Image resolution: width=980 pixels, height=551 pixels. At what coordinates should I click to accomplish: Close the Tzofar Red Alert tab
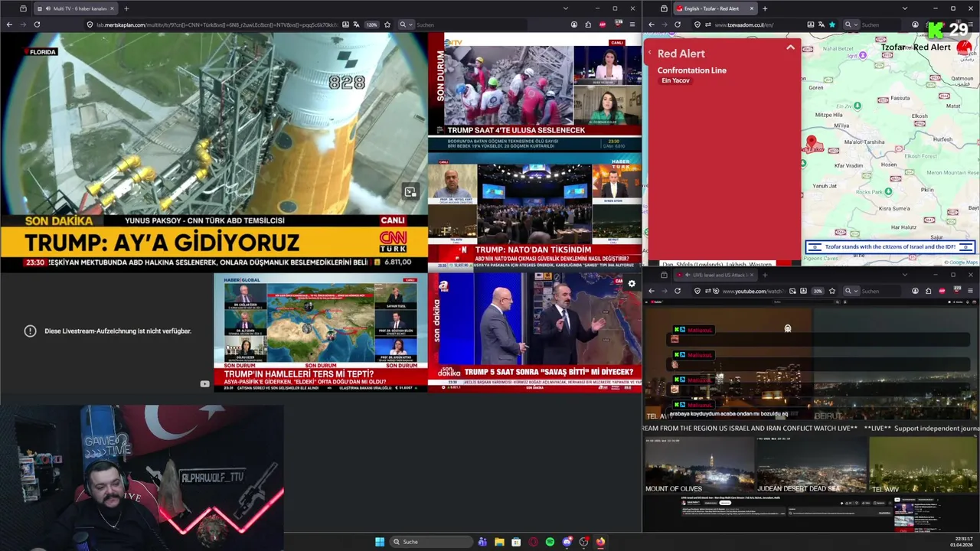tap(751, 8)
